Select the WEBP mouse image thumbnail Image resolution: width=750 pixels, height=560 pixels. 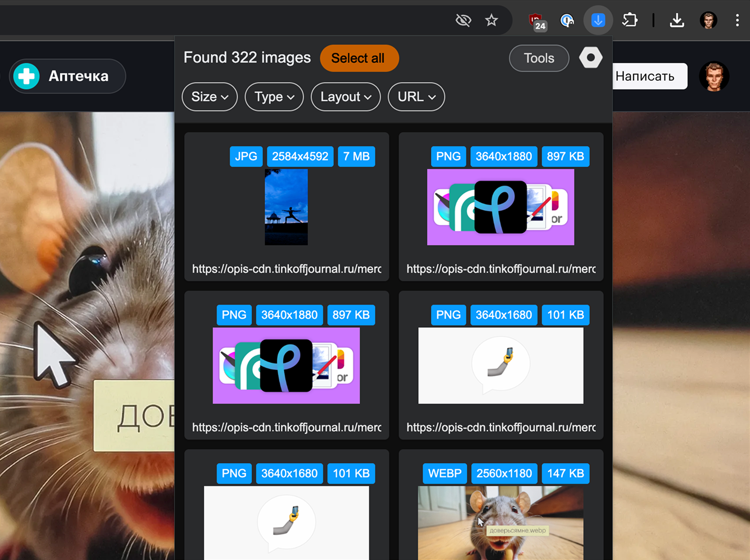pos(500,523)
